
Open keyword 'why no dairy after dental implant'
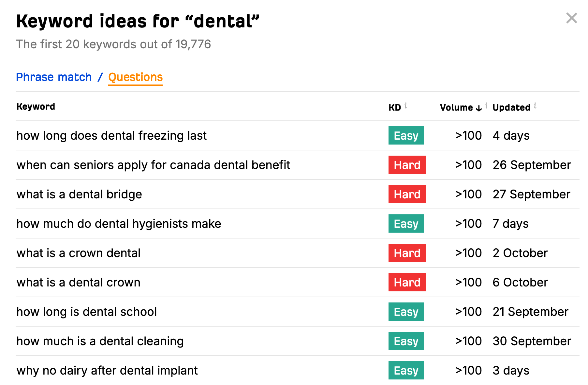tap(107, 371)
